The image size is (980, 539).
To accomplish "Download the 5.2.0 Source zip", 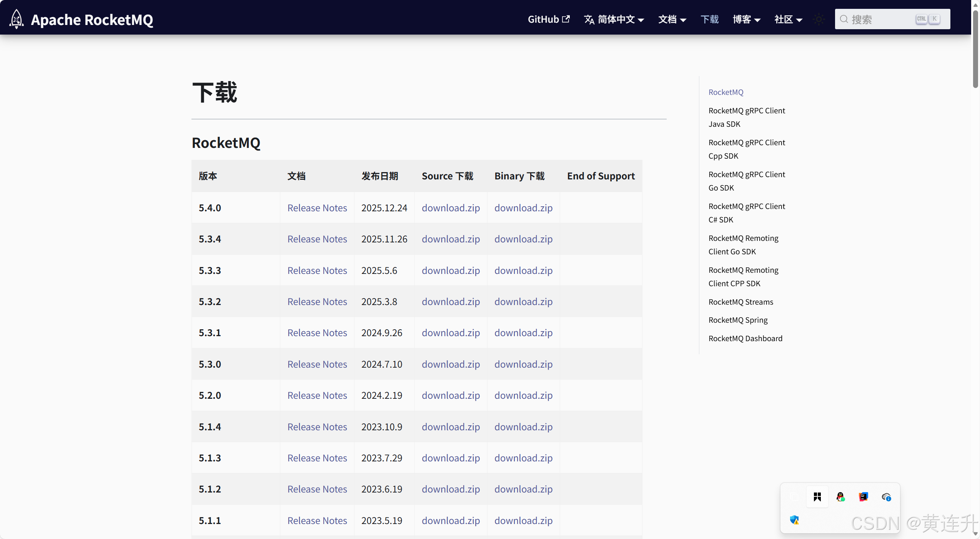I will tap(451, 395).
